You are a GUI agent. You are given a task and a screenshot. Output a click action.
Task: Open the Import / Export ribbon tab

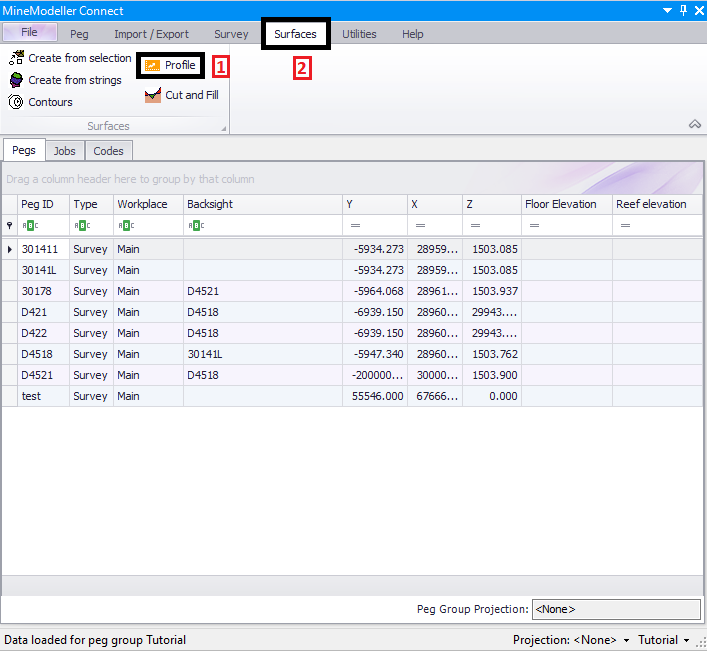(151, 34)
